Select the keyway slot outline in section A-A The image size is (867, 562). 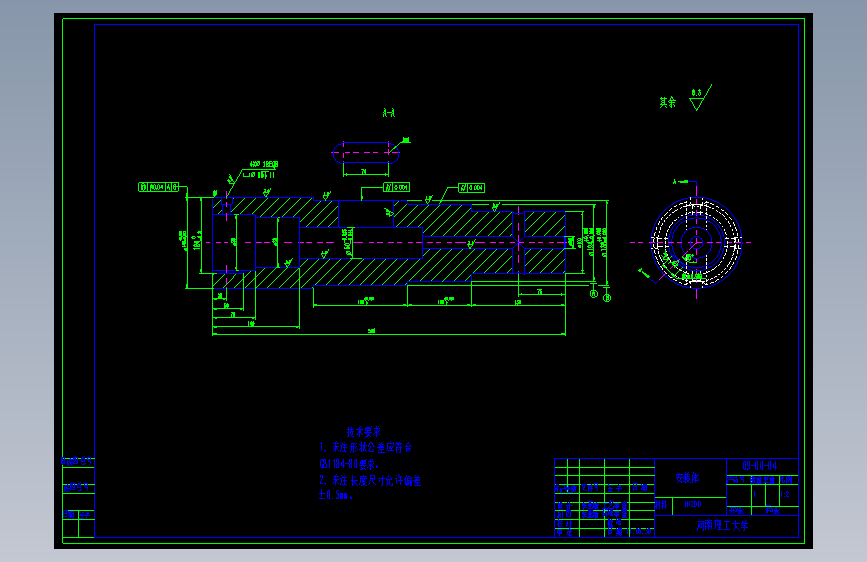pyautogui.click(x=365, y=153)
